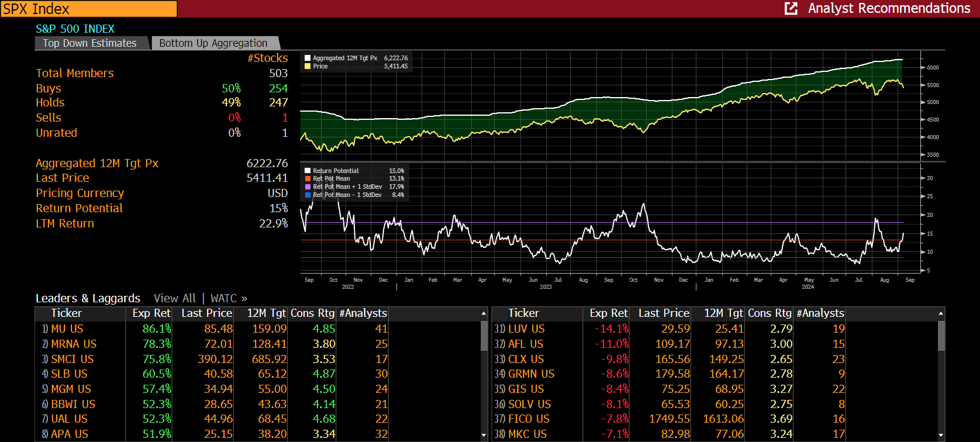
Task: Click the pop-out icon beside Analyst Recommendations
Action: click(791, 8)
